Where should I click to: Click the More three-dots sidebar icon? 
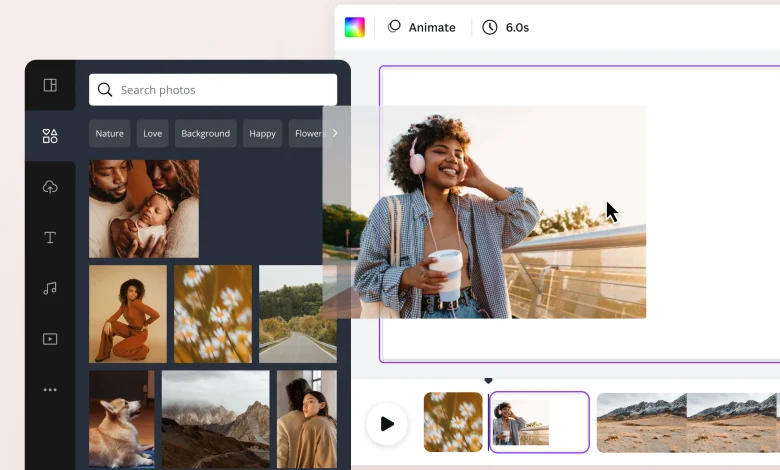[x=50, y=389]
